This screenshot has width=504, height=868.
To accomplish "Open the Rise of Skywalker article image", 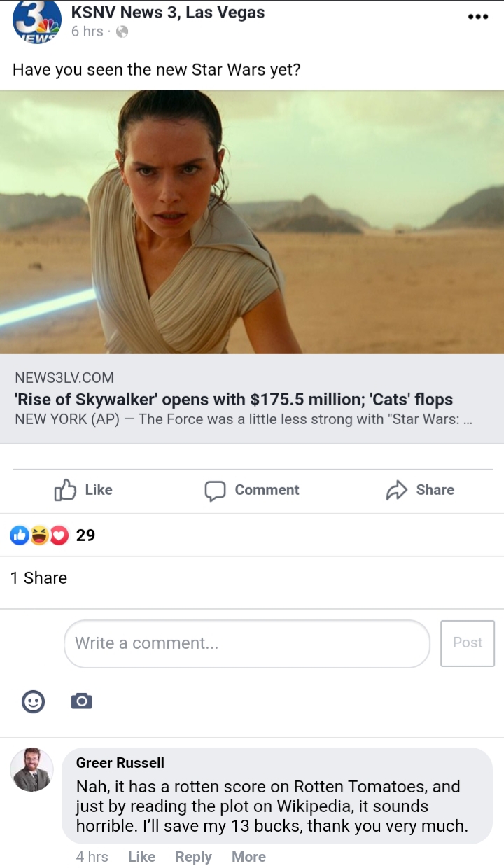I will click(252, 222).
